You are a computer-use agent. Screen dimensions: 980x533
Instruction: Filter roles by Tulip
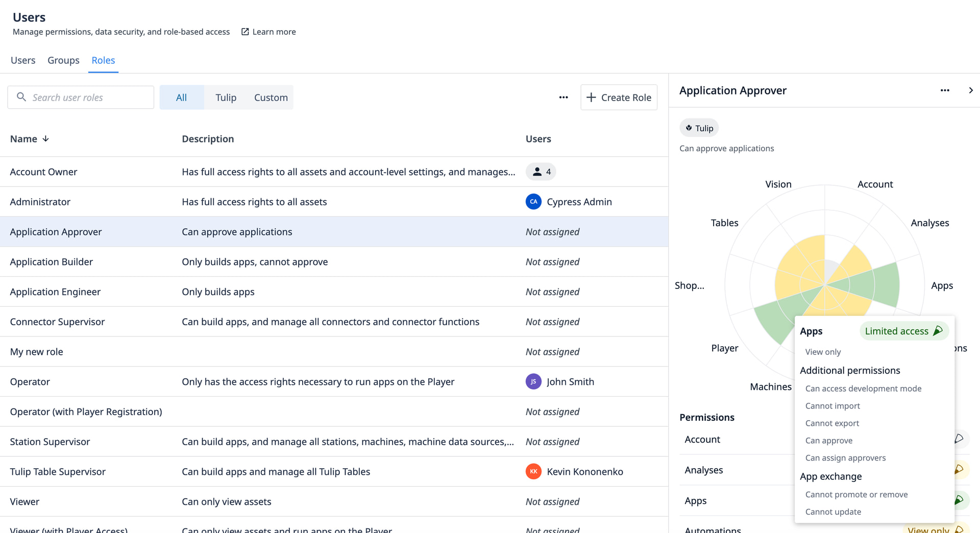226,98
